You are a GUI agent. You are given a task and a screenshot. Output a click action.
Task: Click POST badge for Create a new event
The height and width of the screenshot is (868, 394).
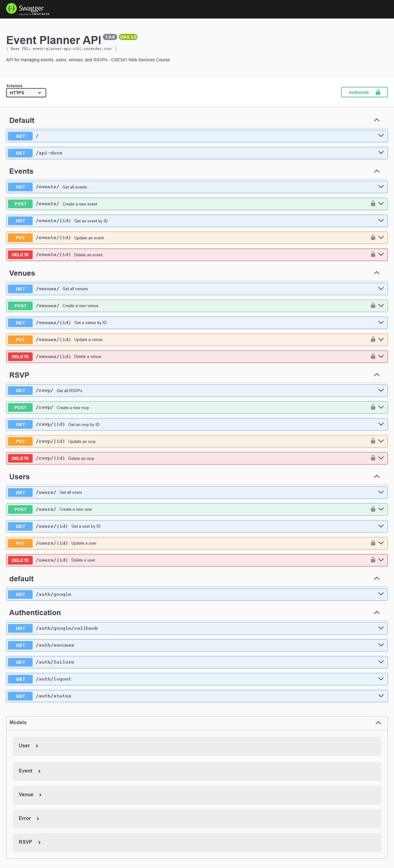pyautogui.click(x=20, y=204)
